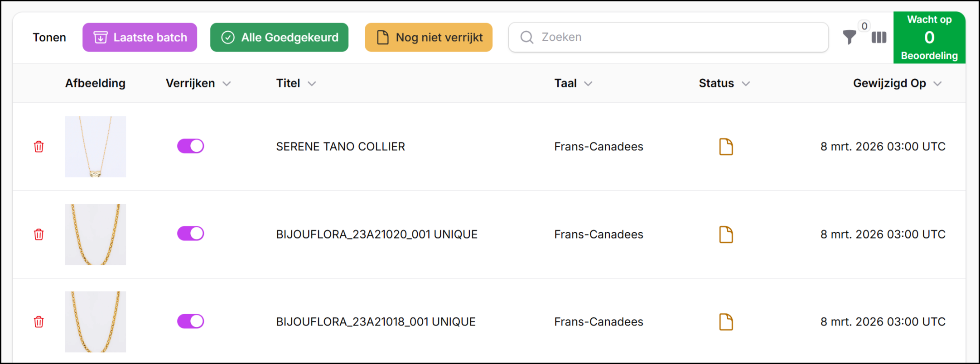
Task: Open the Taal column dropdown
Action: pyautogui.click(x=588, y=84)
